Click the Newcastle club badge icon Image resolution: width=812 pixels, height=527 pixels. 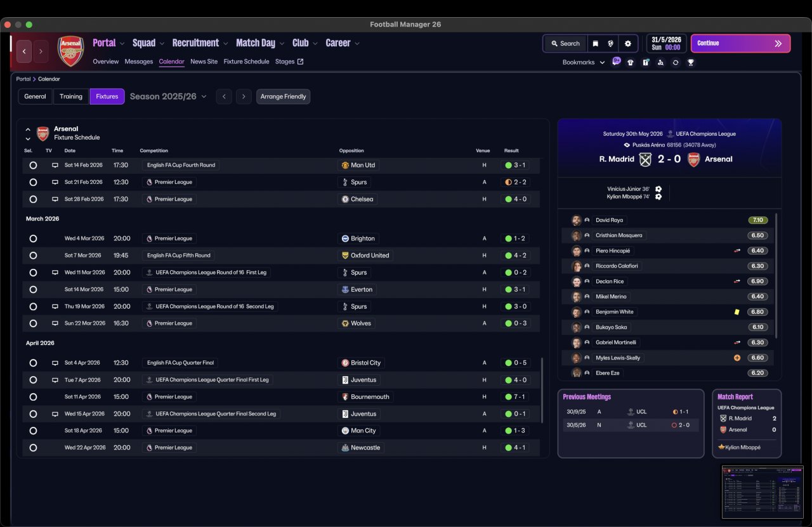[345, 448]
